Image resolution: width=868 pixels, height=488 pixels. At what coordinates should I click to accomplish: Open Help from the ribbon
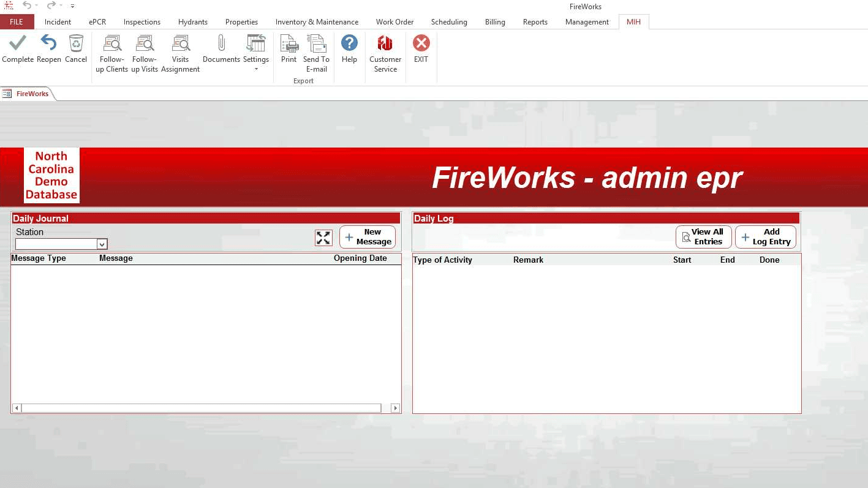tap(349, 49)
